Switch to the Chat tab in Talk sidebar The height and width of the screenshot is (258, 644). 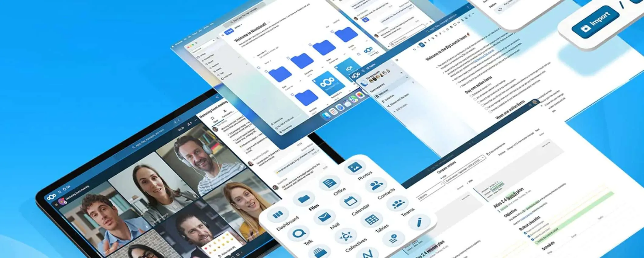click(x=214, y=120)
